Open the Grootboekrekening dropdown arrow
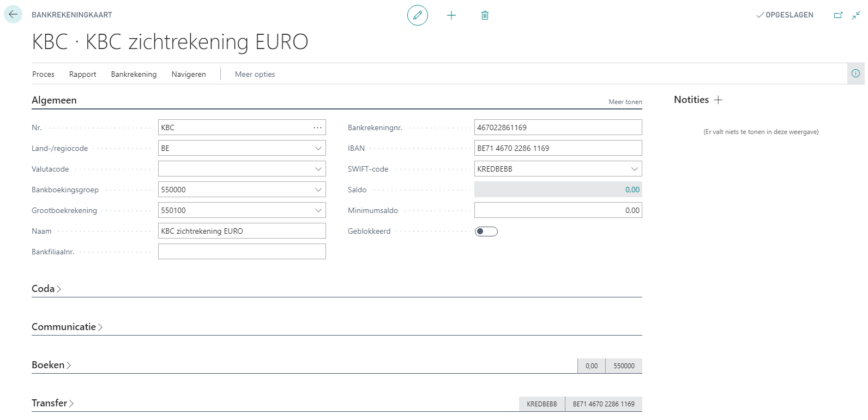Image resolution: width=868 pixels, height=420 pixels. click(318, 210)
